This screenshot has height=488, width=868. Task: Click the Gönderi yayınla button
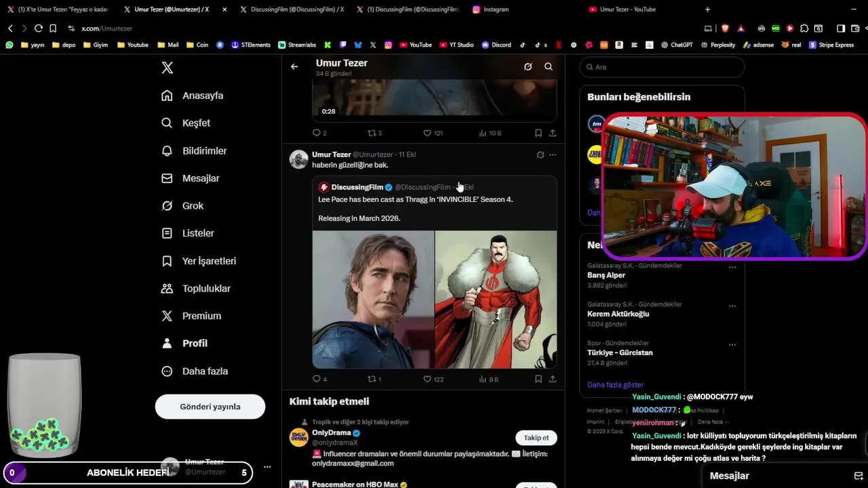click(x=210, y=407)
